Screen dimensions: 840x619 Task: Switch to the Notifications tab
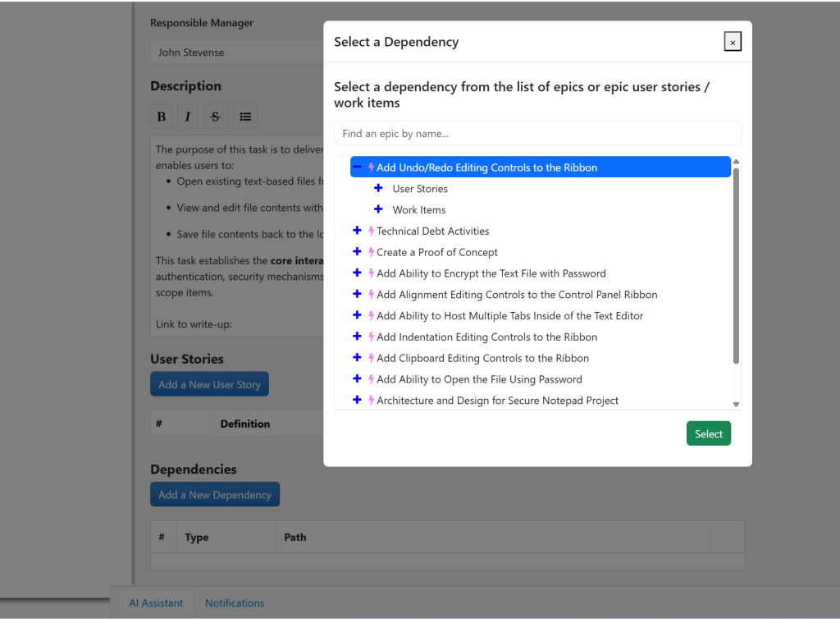point(235,603)
